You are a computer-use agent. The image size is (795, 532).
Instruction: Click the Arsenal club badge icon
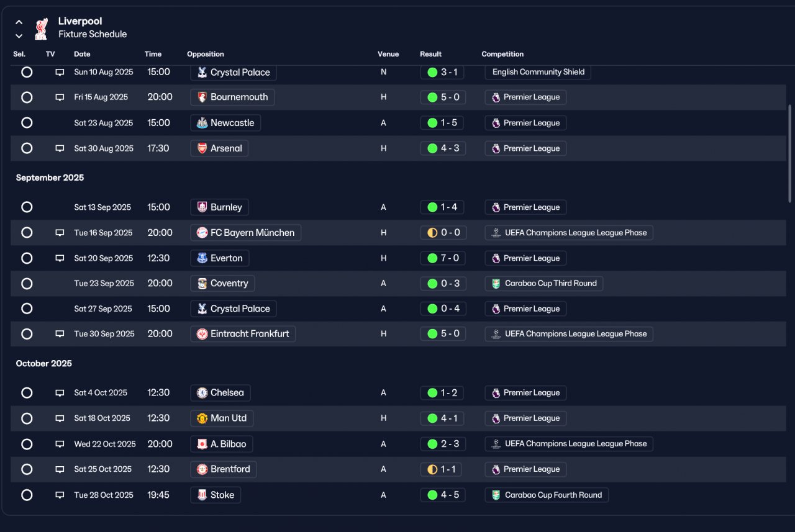[202, 148]
